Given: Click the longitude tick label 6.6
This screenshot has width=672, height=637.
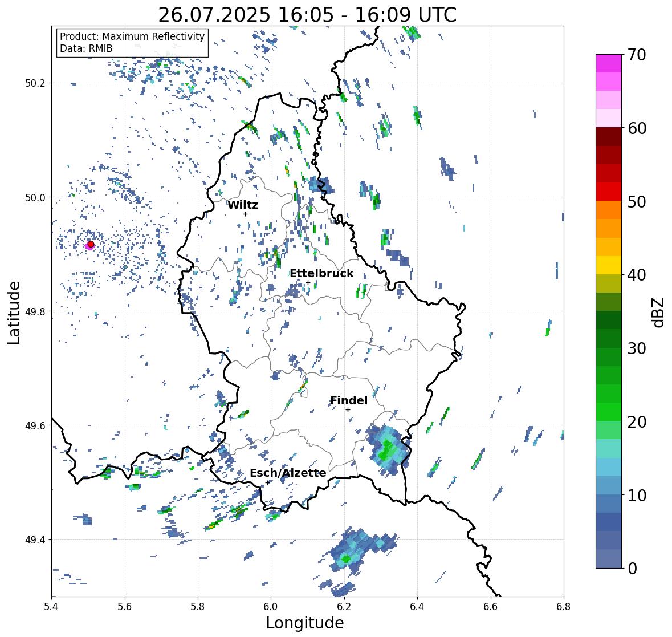Looking at the screenshot, I should [491, 607].
